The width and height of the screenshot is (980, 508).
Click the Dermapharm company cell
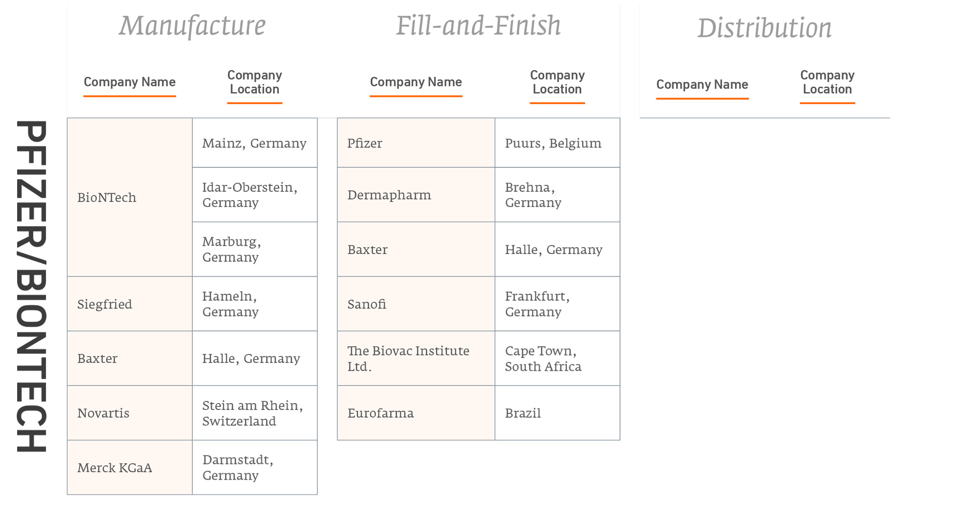[x=416, y=195]
